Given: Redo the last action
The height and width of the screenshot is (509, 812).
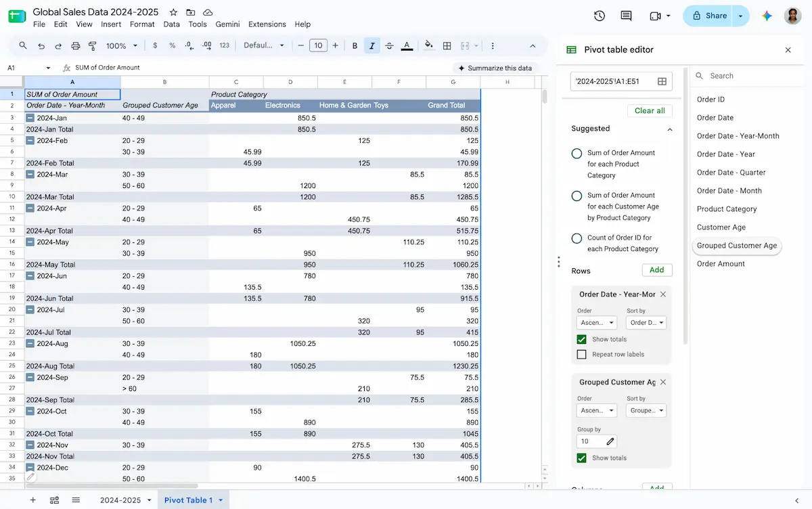Looking at the screenshot, I should click(58, 45).
